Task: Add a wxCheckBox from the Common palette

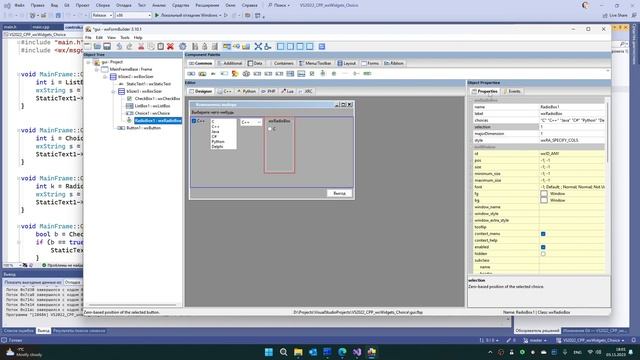Action: pos(312,74)
